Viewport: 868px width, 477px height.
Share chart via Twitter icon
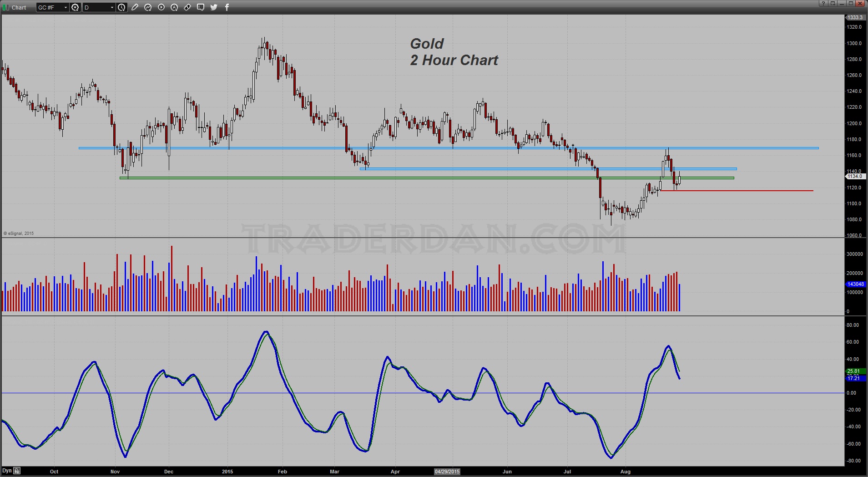click(214, 7)
